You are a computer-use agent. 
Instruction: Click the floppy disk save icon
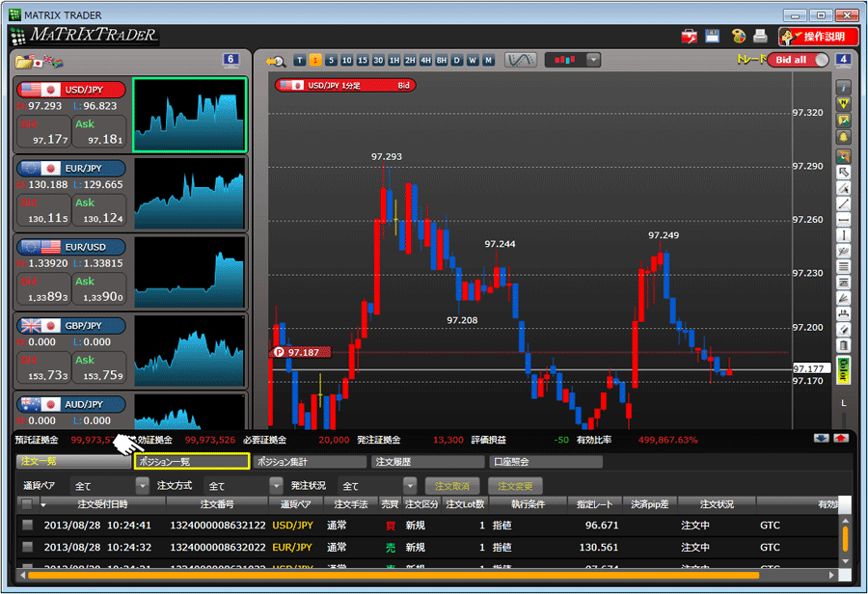tap(713, 37)
